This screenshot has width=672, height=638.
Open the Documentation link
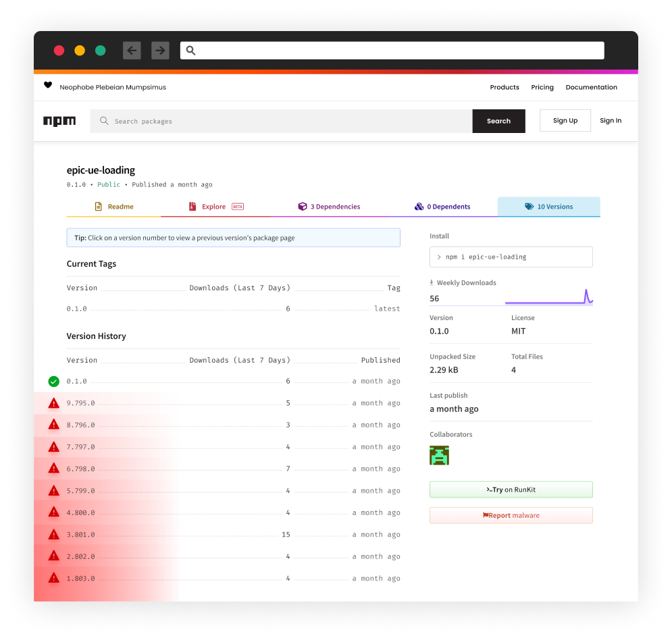591,87
